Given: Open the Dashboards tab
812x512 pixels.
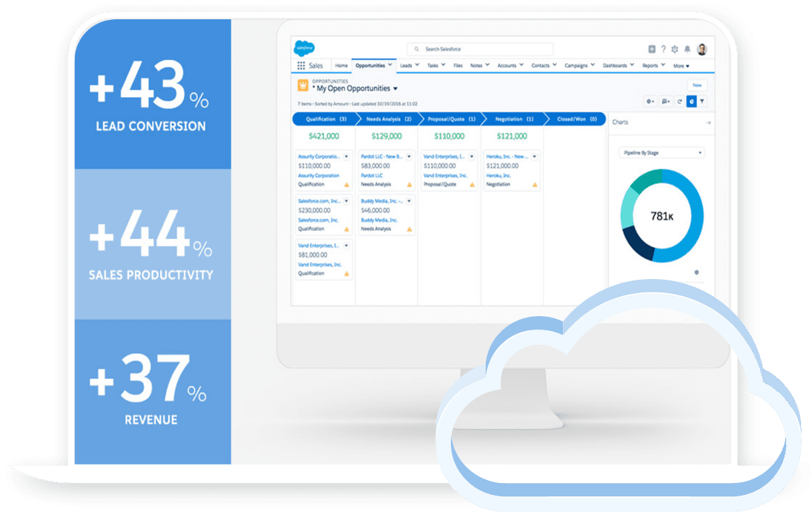Looking at the screenshot, I should (615, 66).
